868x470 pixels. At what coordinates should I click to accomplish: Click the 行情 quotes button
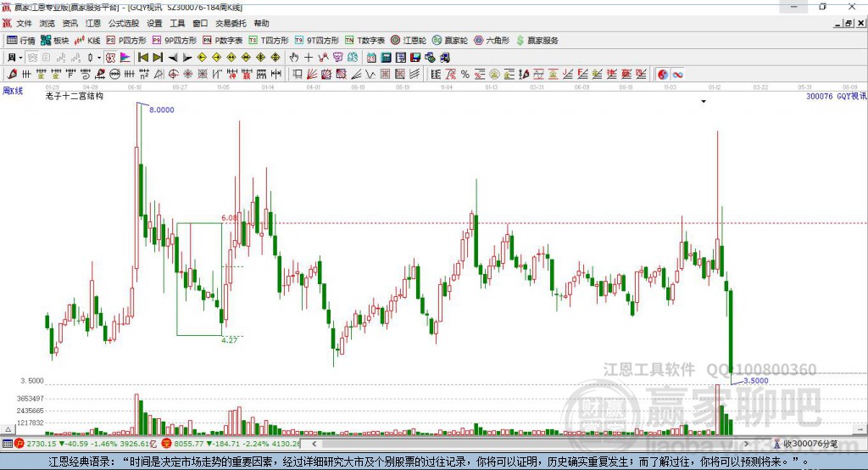pos(21,41)
